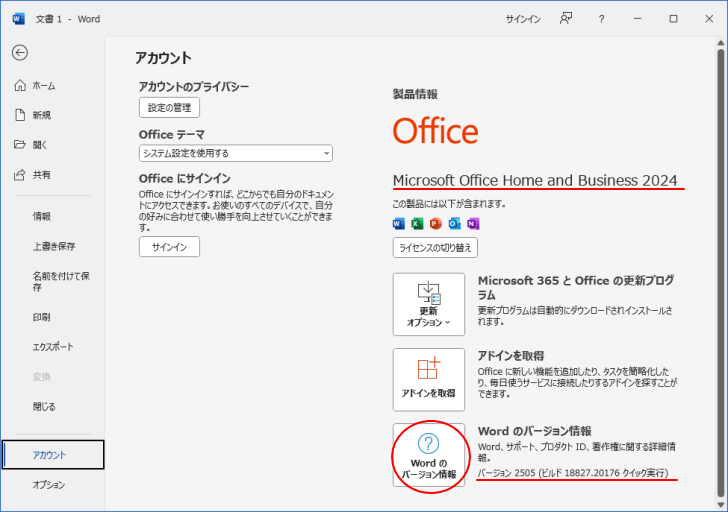Click the scroll-up arrow of the vertical scrollbar
728x512 pixels.
721,43
